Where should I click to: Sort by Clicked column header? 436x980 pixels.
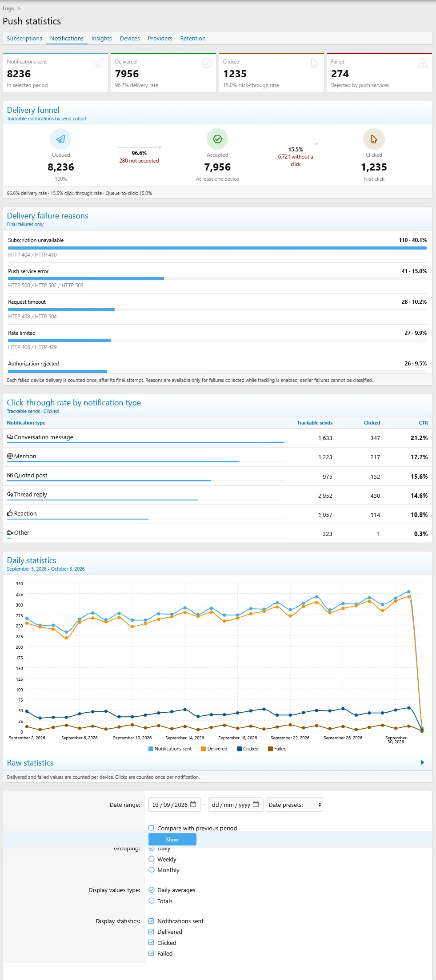coord(372,423)
